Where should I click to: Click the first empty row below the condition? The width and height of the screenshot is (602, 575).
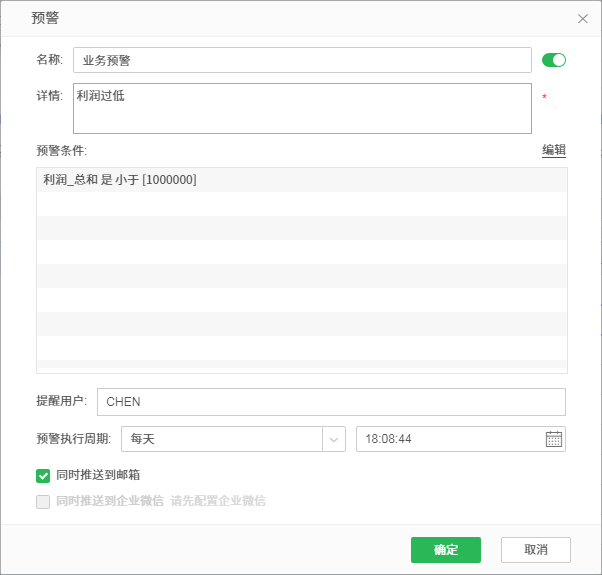302,204
